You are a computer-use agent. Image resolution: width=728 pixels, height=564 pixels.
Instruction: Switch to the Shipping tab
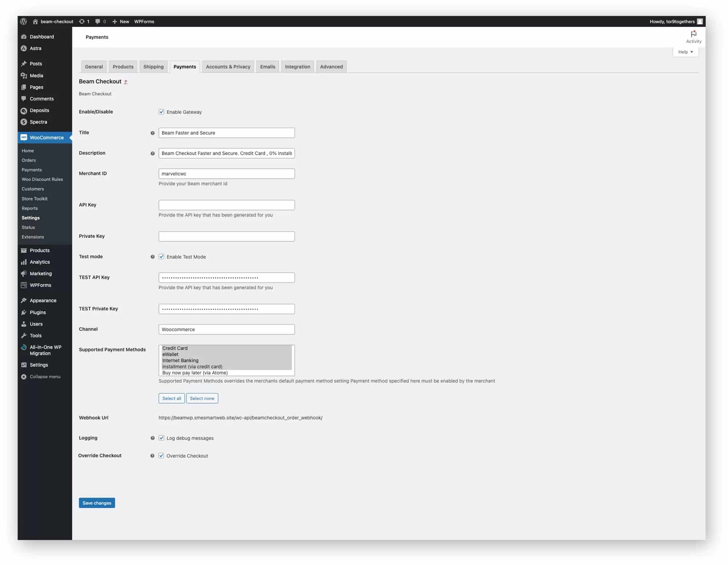153,67
